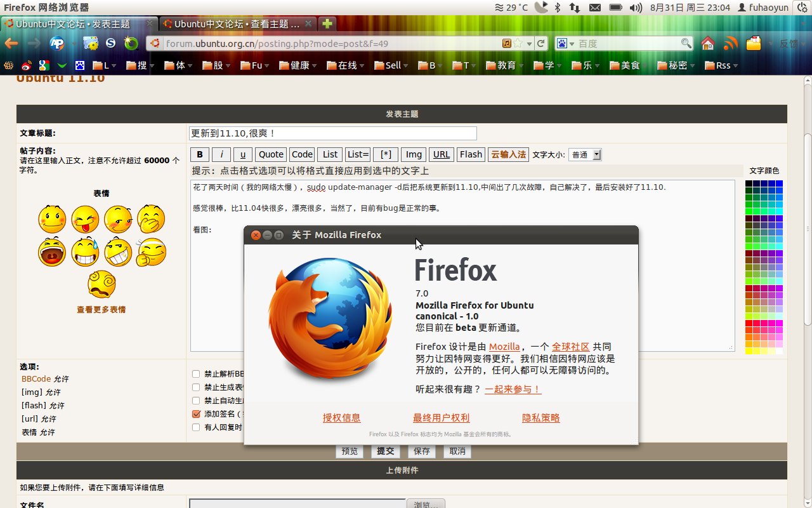Click the 提交 submit button

coord(386,451)
